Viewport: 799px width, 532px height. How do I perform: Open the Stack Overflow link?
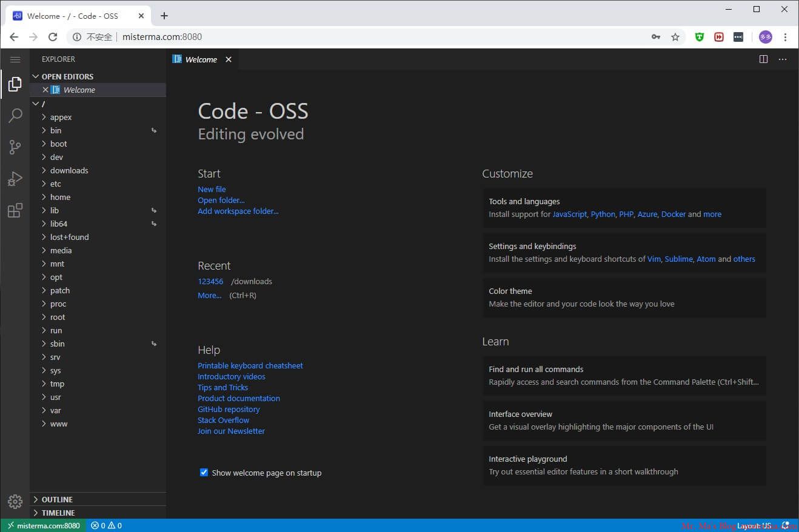click(x=223, y=420)
